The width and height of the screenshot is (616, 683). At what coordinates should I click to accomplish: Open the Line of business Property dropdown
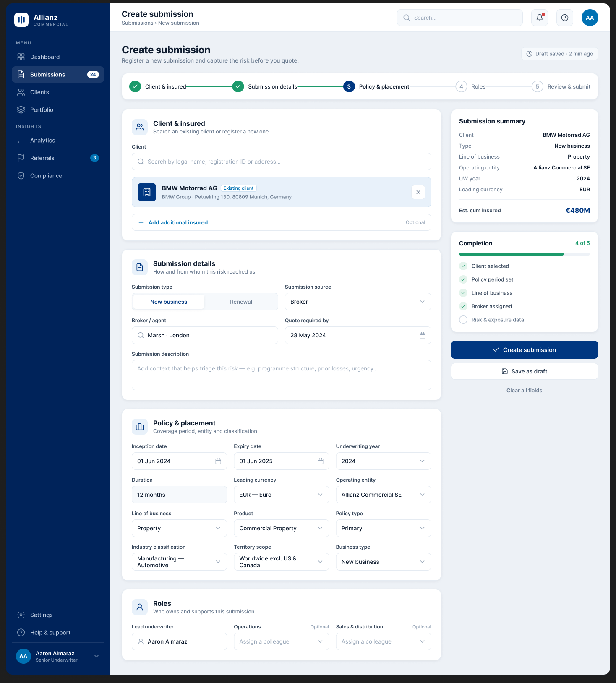click(179, 528)
